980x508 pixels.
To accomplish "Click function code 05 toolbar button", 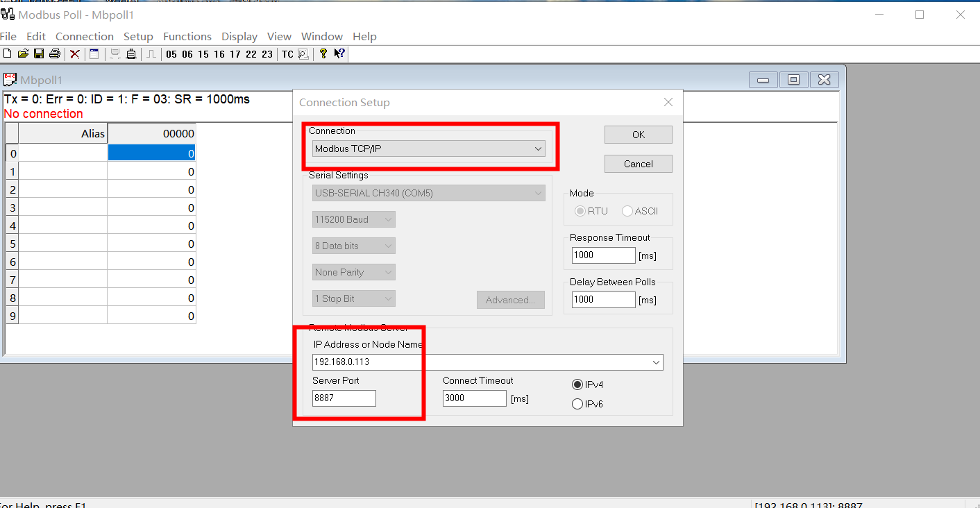I will (x=171, y=54).
